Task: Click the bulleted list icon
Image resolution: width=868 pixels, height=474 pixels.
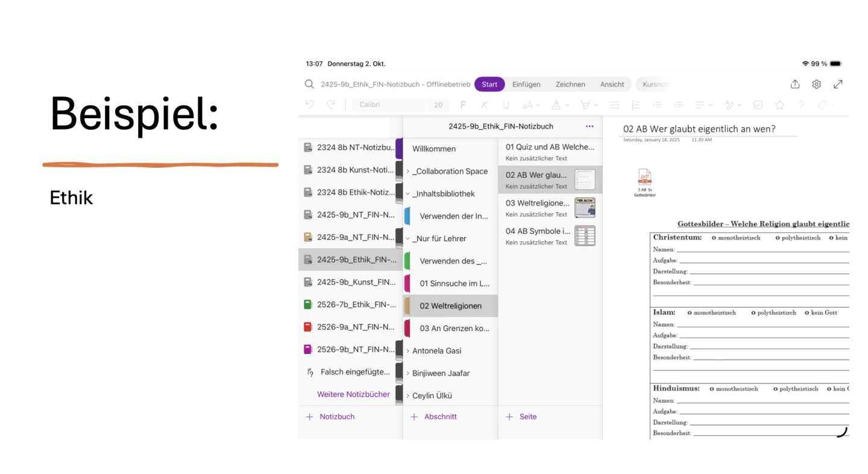Action: (614, 105)
